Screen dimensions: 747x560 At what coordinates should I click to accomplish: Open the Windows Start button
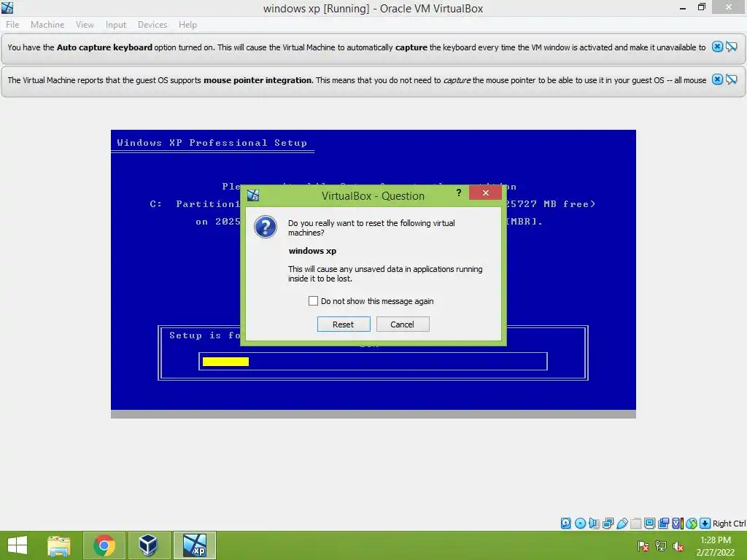pyautogui.click(x=18, y=545)
